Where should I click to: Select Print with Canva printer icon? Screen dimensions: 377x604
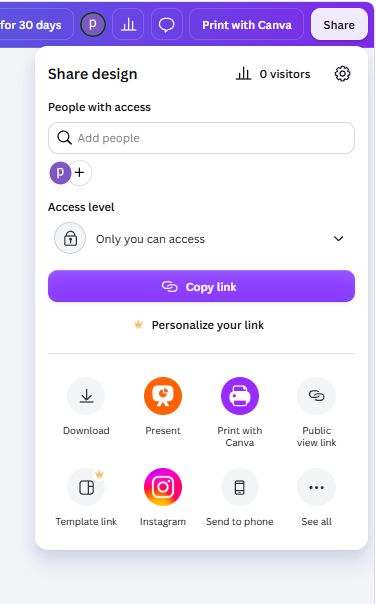pyautogui.click(x=240, y=396)
